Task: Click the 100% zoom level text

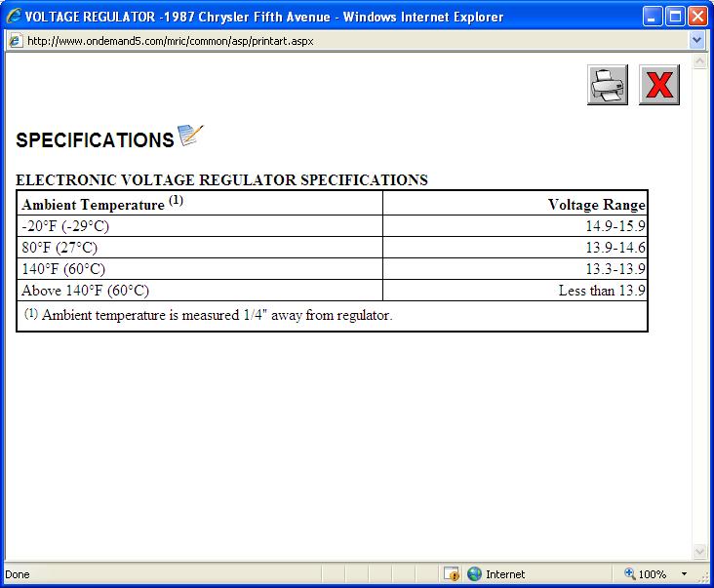Action: (x=653, y=574)
